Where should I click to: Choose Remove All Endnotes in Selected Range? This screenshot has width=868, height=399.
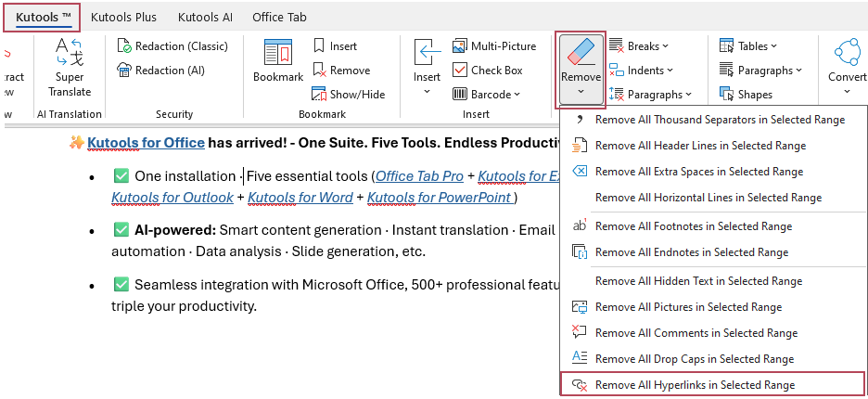713,252
